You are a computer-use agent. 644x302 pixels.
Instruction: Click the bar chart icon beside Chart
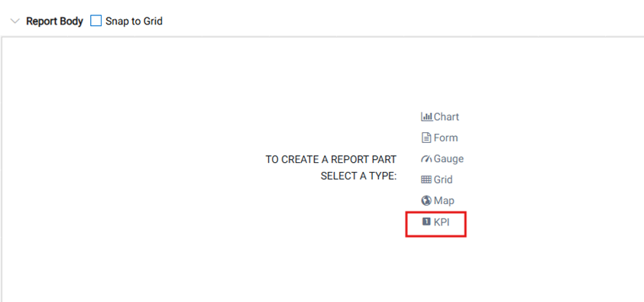427,117
